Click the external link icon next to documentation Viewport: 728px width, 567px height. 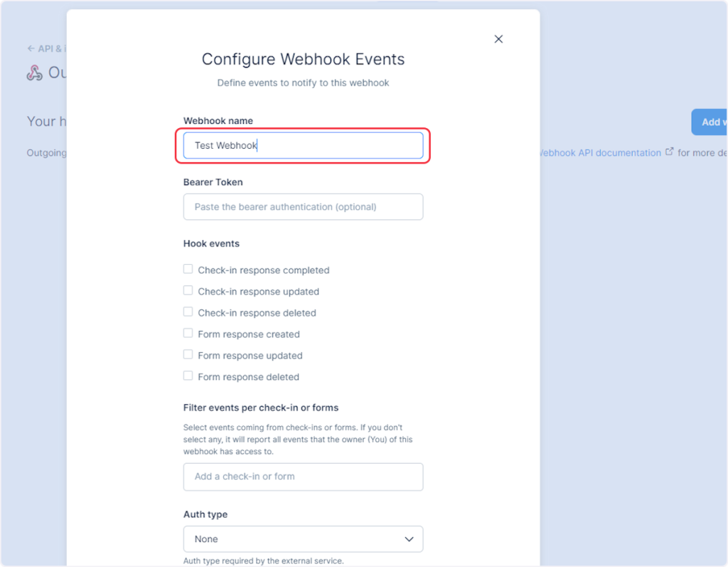(x=669, y=152)
